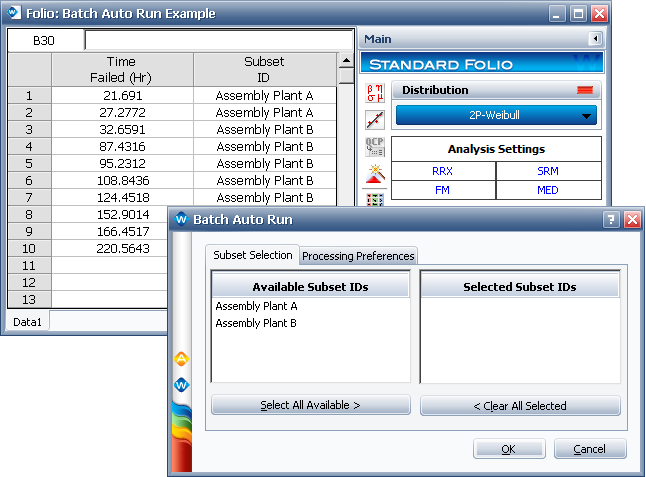Click the red Distribution panel icon
The height and width of the screenshot is (477, 646).
(586, 90)
